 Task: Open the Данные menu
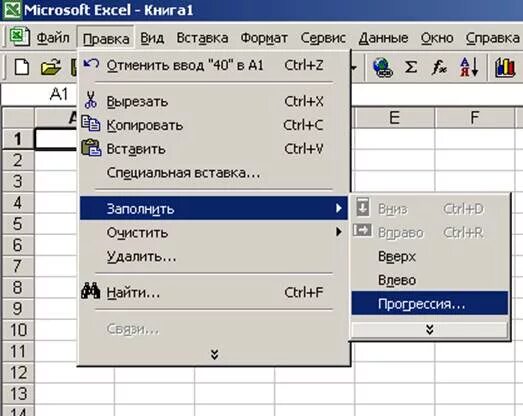pyautogui.click(x=383, y=38)
